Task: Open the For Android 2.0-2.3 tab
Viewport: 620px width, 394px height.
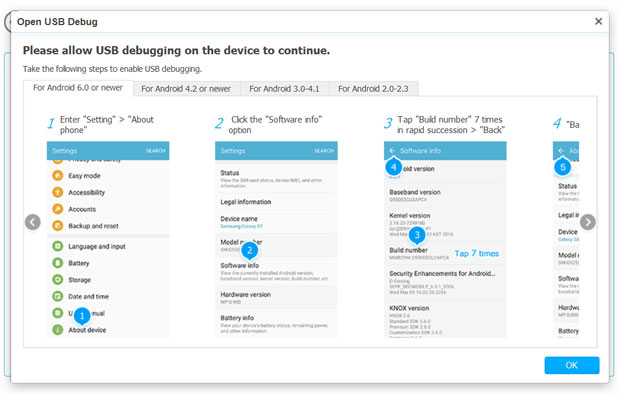Action: pos(373,89)
